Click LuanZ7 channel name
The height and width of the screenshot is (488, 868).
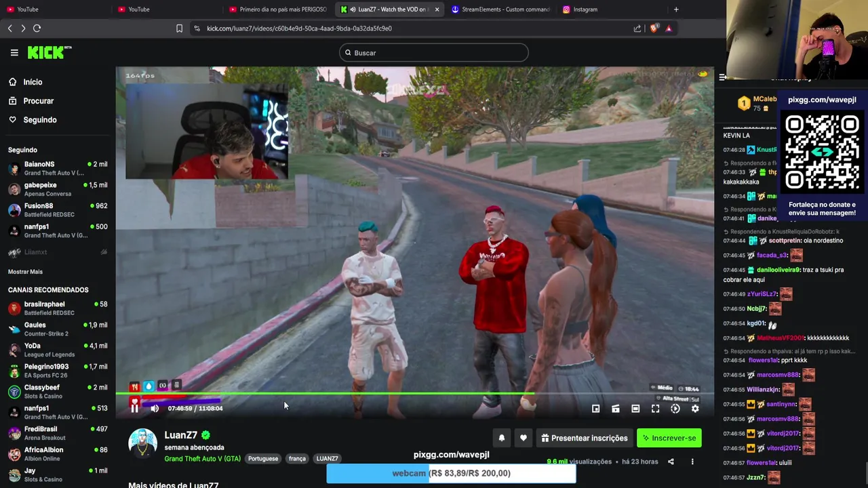tap(180, 435)
